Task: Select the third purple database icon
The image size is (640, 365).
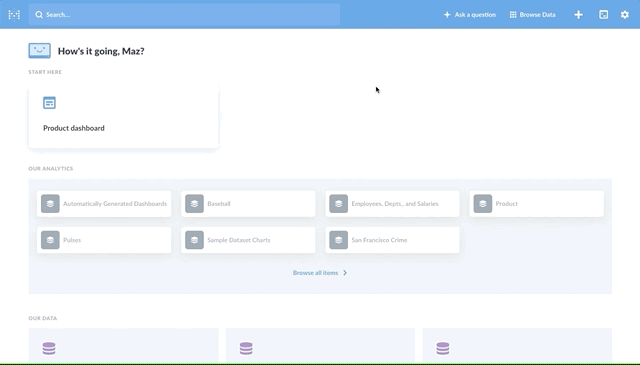Action: pyautogui.click(x=443, y=348)
